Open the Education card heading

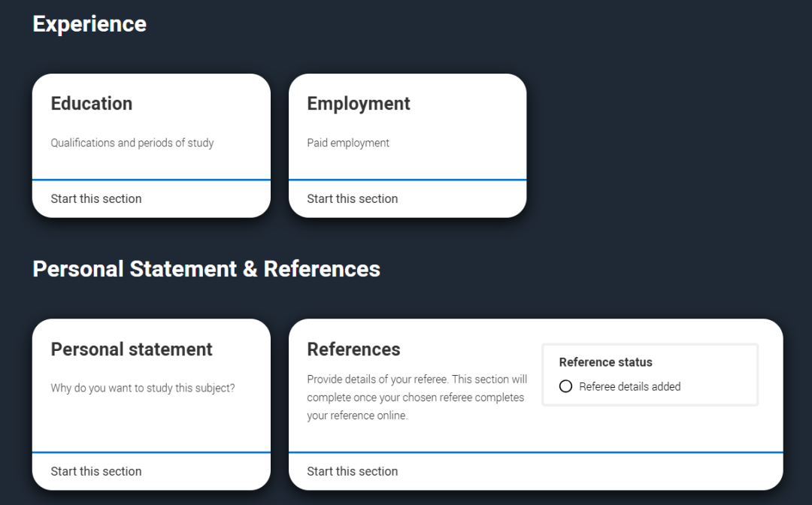coord(92,104)
